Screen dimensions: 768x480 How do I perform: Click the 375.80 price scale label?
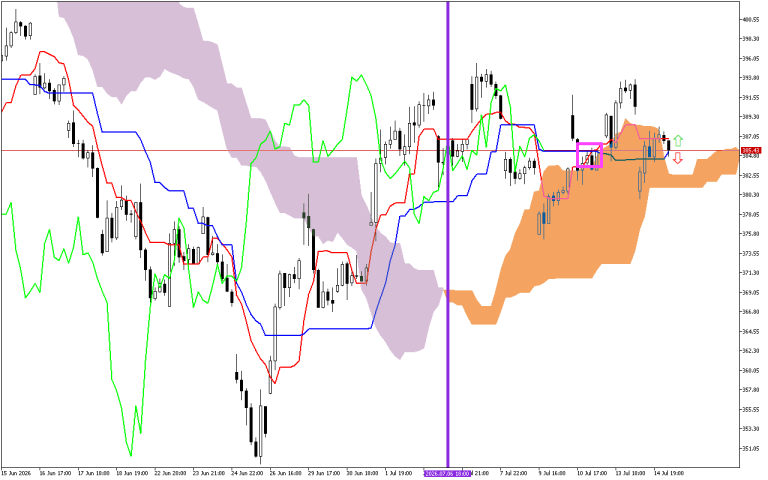(x=751, y=234)
